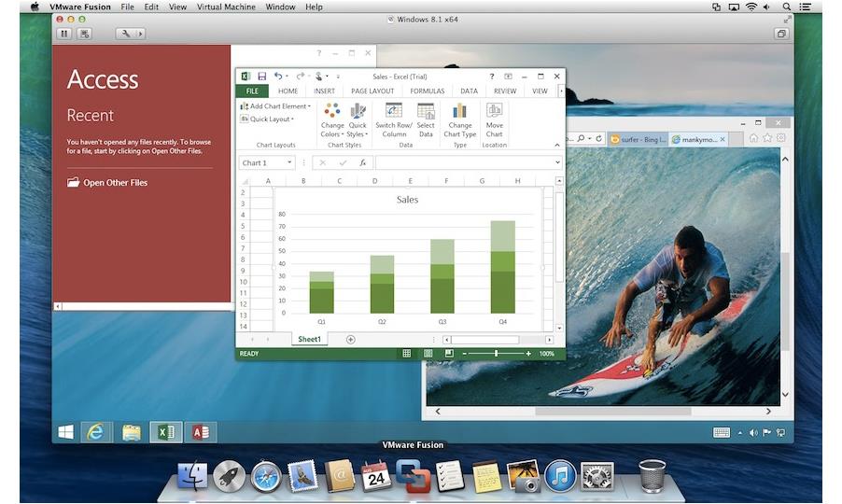Click the Sales chart title
This screenshot has width=842, height=504.
(407, 199)
